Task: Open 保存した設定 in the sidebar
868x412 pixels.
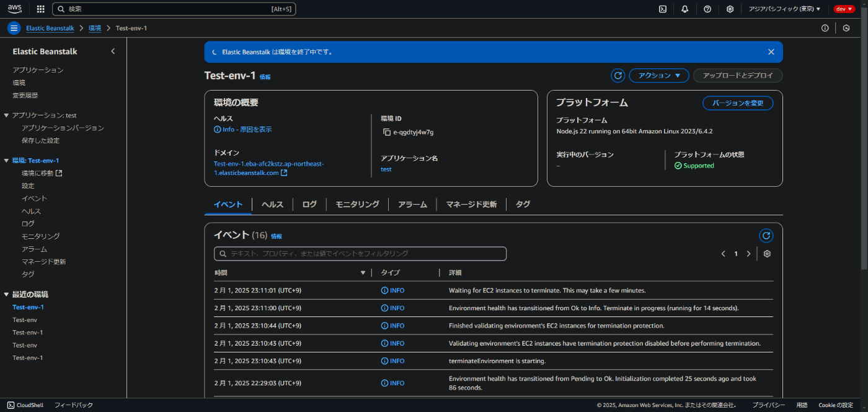Action: (40, 140)
